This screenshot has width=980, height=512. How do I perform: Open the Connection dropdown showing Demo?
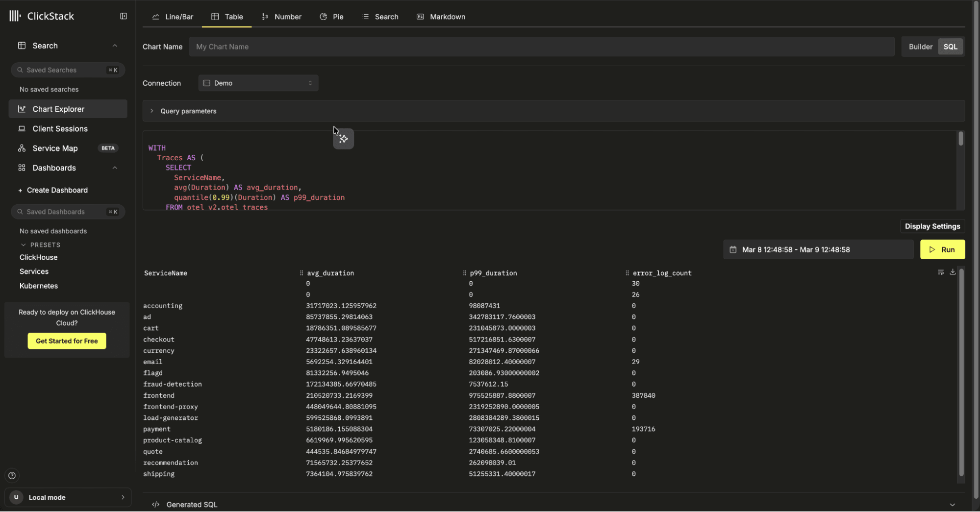pyautogui.click(x=258, y=83)
